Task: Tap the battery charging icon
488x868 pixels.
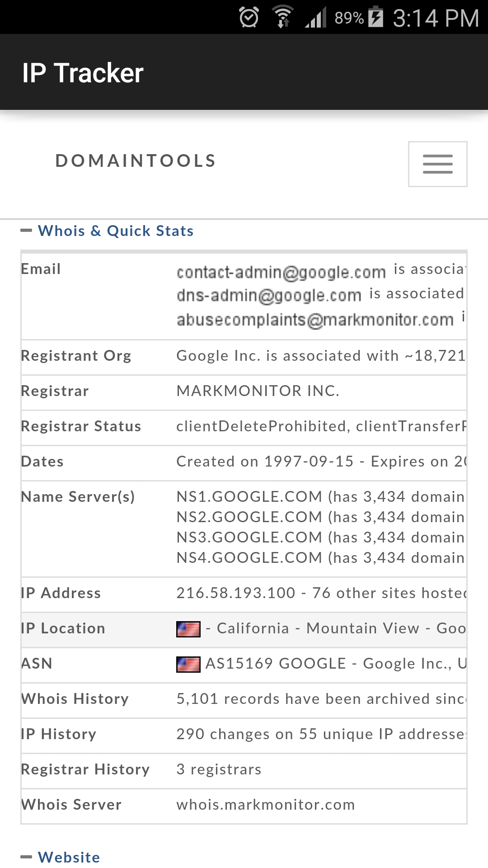Action: coord(375,17)
